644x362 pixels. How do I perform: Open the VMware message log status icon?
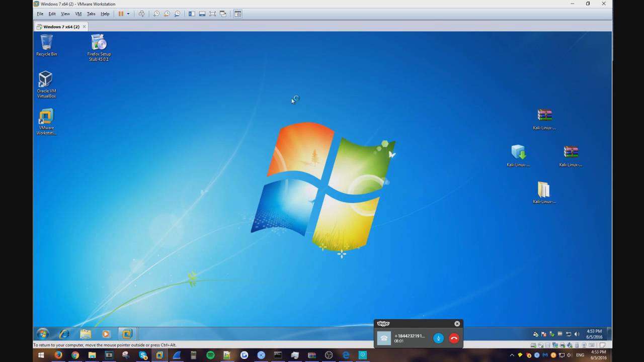tap(602, 345)
